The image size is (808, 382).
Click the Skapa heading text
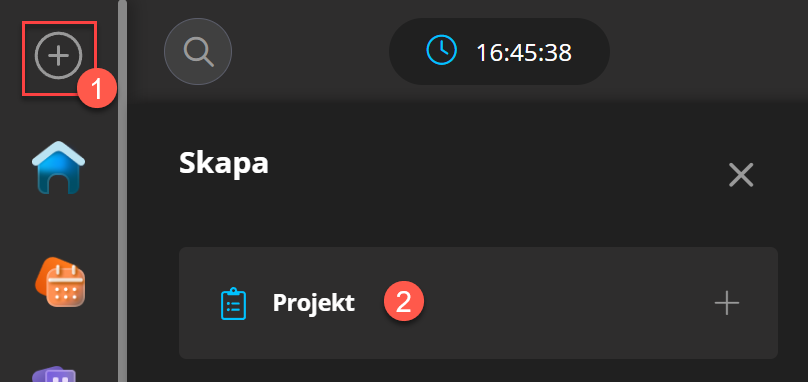point(224,164)
